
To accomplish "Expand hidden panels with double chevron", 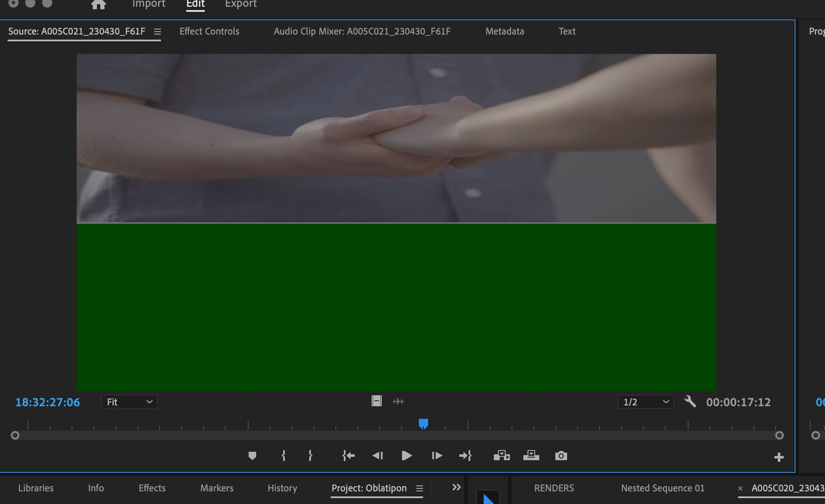I will point(456,488).
